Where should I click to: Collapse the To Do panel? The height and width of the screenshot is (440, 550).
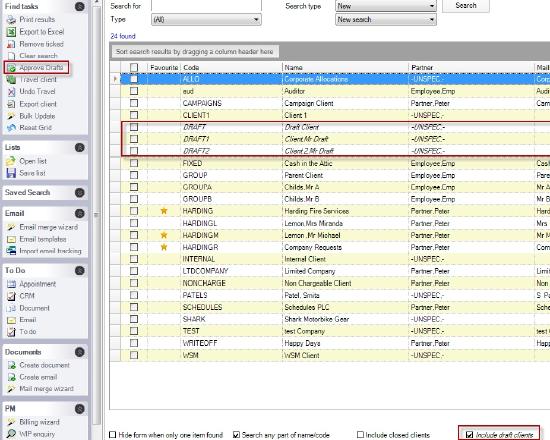point(80,271)
